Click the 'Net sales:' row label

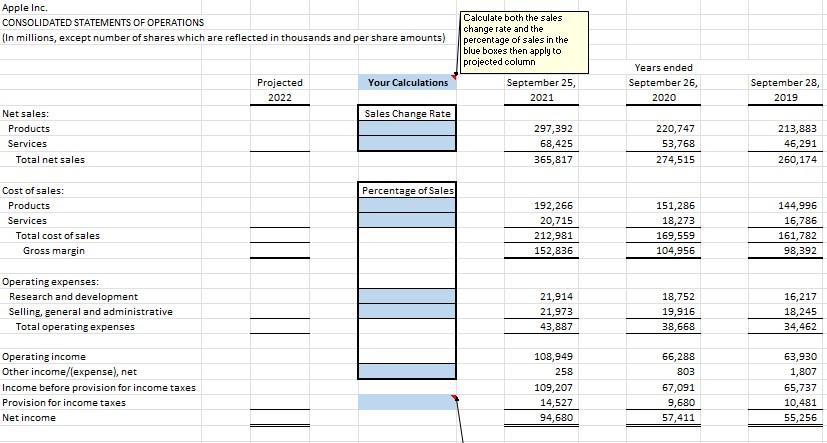26,113
